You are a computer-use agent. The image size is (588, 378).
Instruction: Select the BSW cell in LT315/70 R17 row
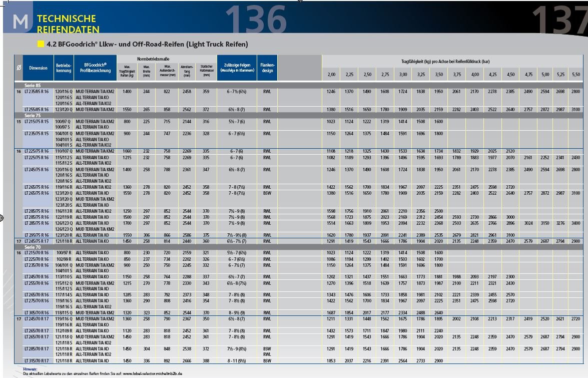coord(267,361)
